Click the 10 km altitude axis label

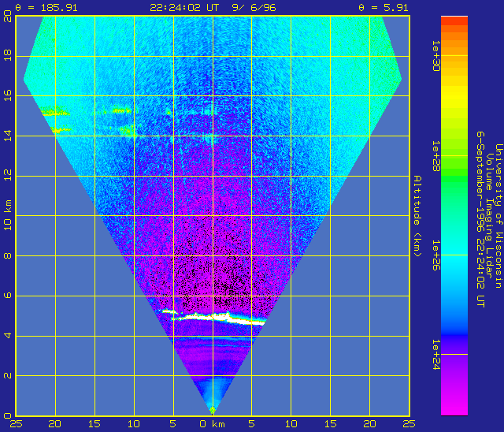[7, 215]
